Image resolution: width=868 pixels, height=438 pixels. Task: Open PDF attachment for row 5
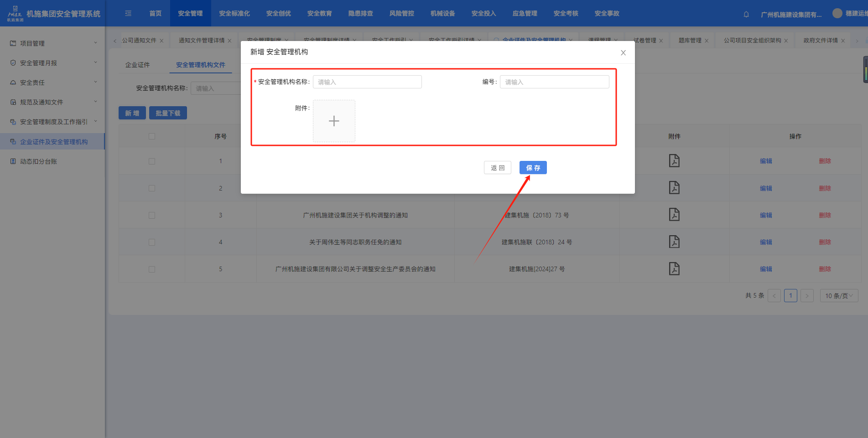click(674, 269)
